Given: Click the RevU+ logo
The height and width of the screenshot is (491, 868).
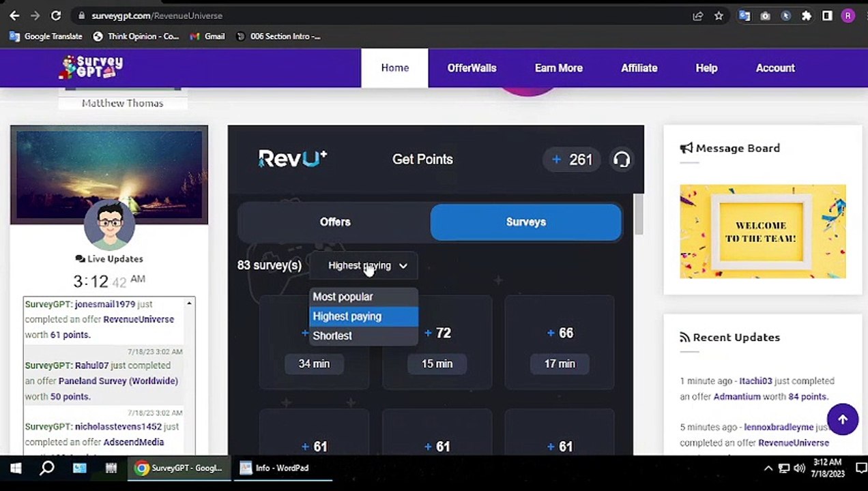Looking at the screenshot, I should pyautogui.click(x=293, y=159).
